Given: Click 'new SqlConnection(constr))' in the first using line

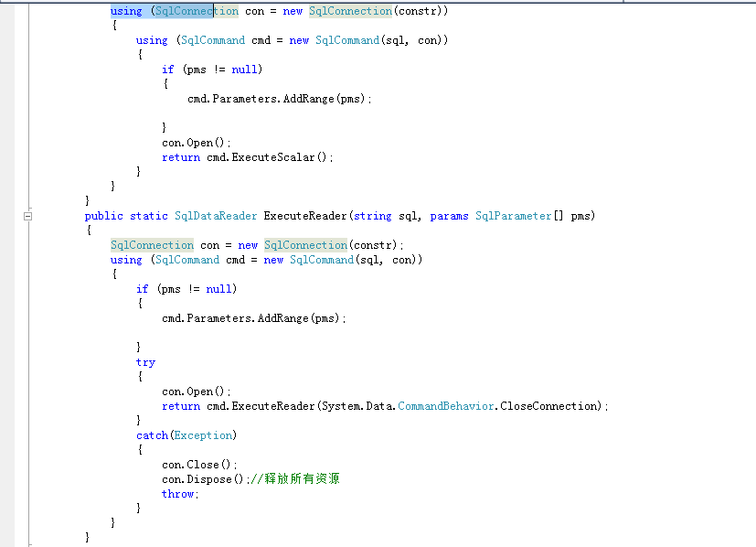Looking at the screenshot, I should [366, 11].
